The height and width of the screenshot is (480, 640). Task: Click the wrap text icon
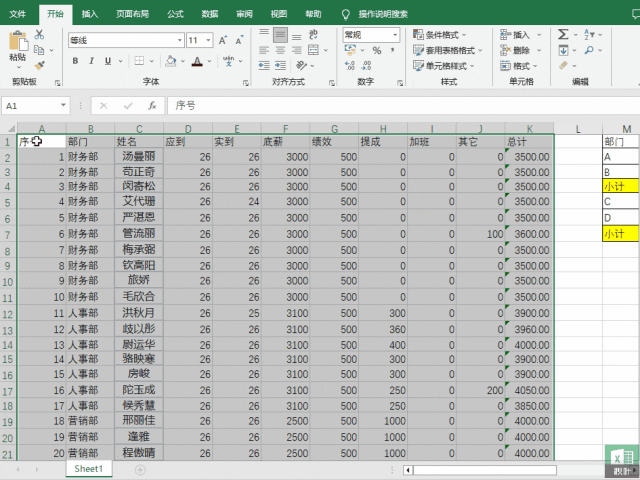[313, 34]
